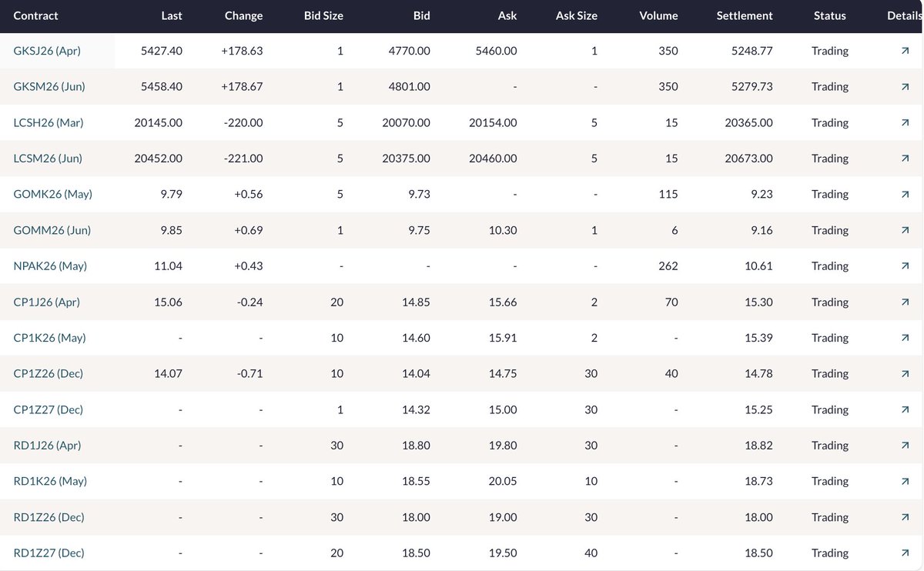
Task: Select bid price 14.32
Action: (417, 409)
